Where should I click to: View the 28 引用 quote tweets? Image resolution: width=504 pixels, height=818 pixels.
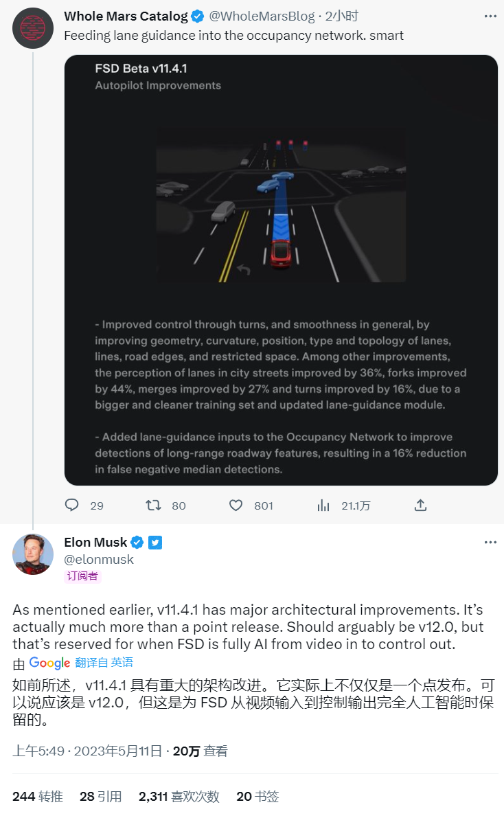[101, 797]
